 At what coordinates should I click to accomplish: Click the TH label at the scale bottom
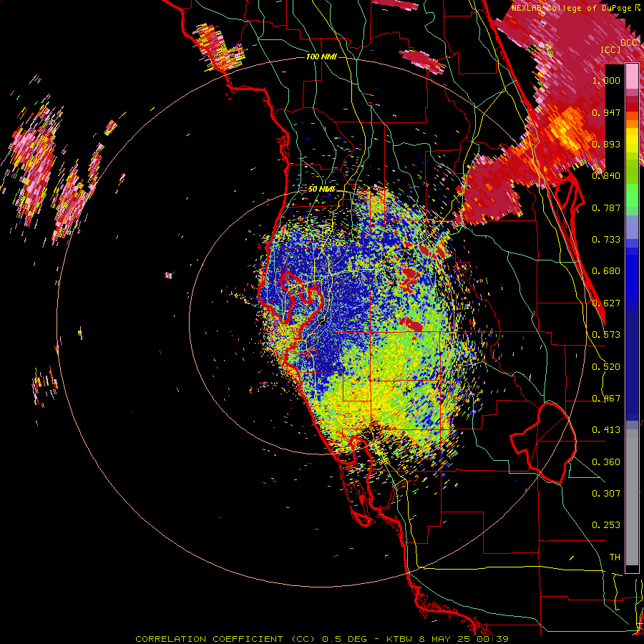point(615,557)
